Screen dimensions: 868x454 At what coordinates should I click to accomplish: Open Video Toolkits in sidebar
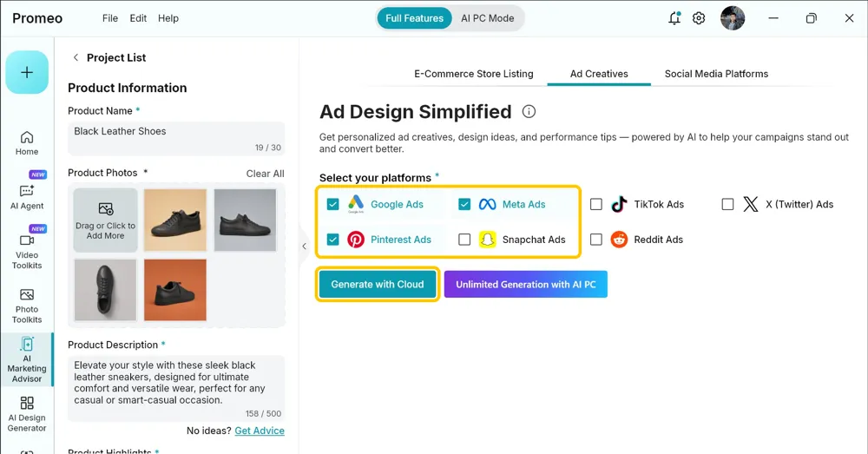[x=27, y=252]
